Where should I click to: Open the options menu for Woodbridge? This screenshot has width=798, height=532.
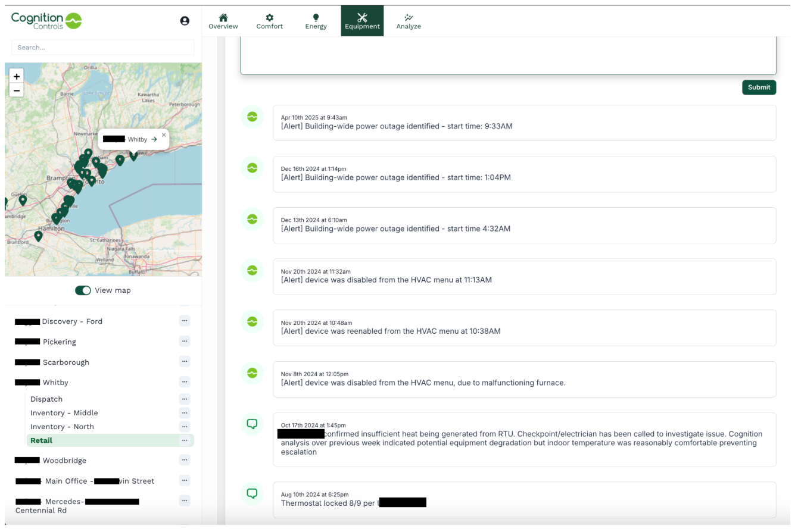click(185, 460)
